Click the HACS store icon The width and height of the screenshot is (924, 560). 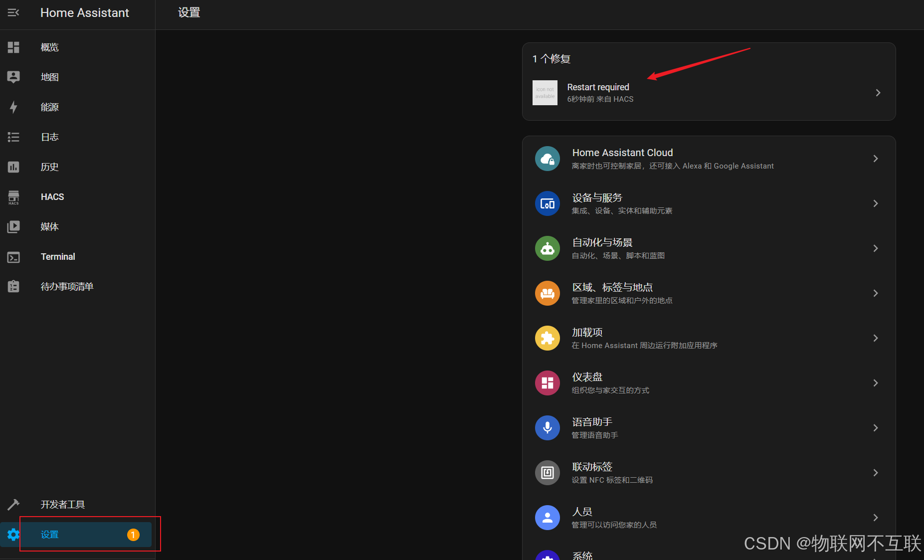[x=13, y=197]
